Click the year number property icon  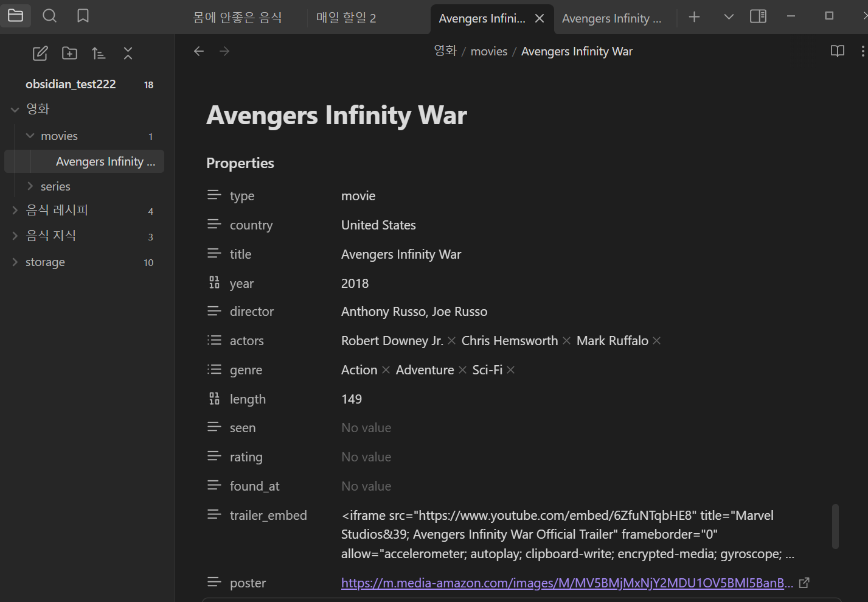point(214,282)
